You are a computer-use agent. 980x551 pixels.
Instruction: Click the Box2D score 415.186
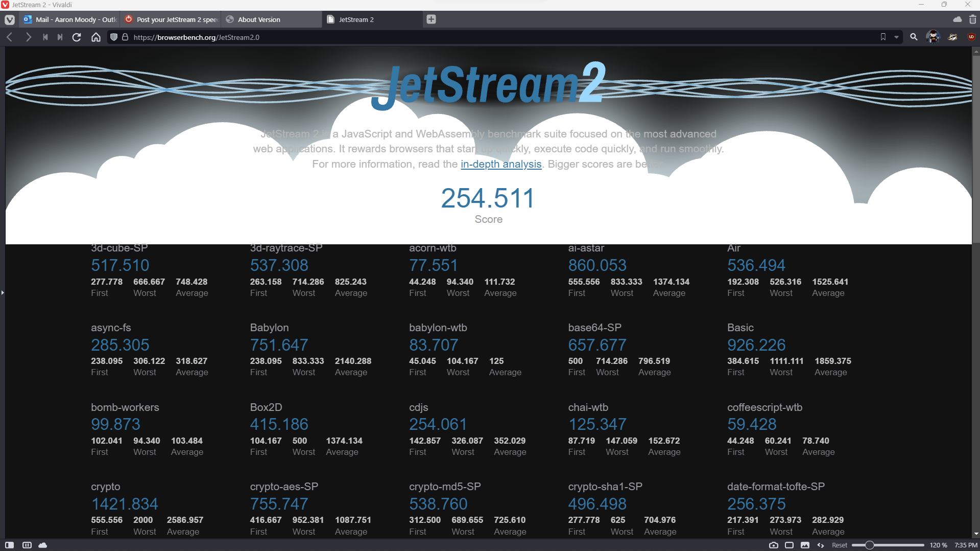(x=279, y=424)
